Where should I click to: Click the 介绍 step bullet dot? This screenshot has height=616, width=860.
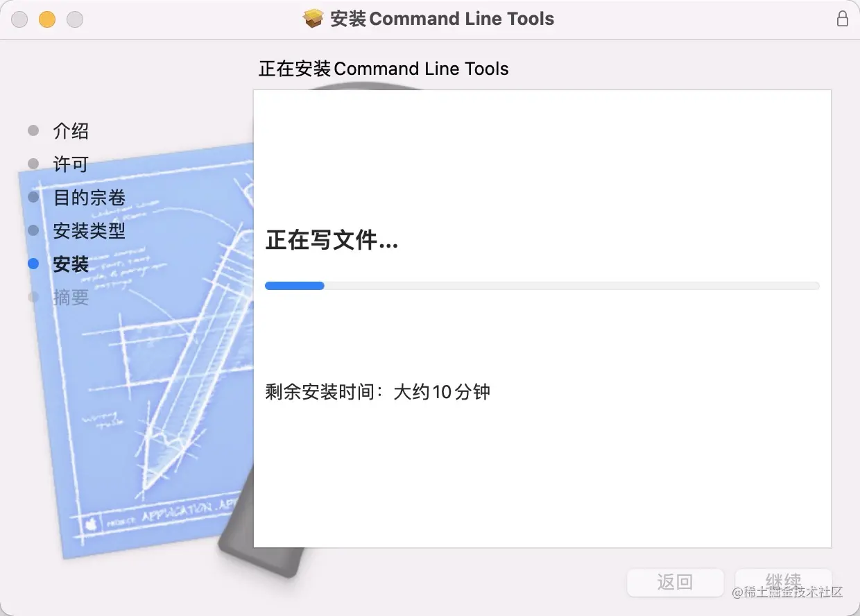(x=33, y=130)
